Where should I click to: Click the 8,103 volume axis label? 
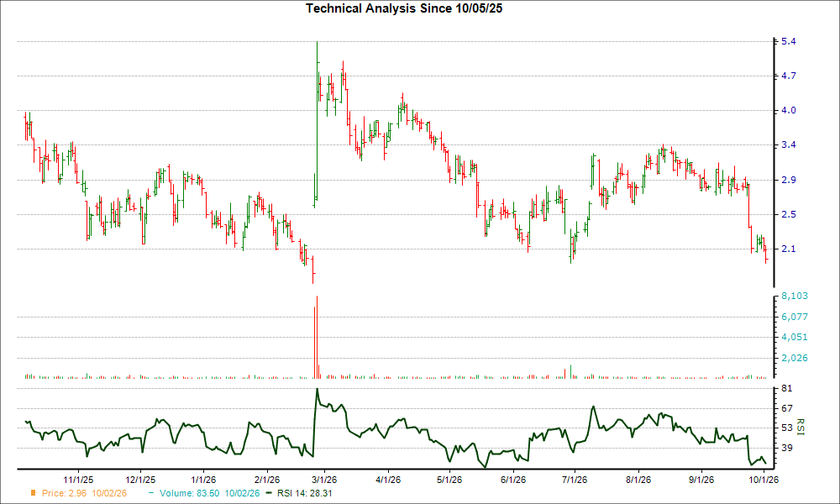coord(795,297)
